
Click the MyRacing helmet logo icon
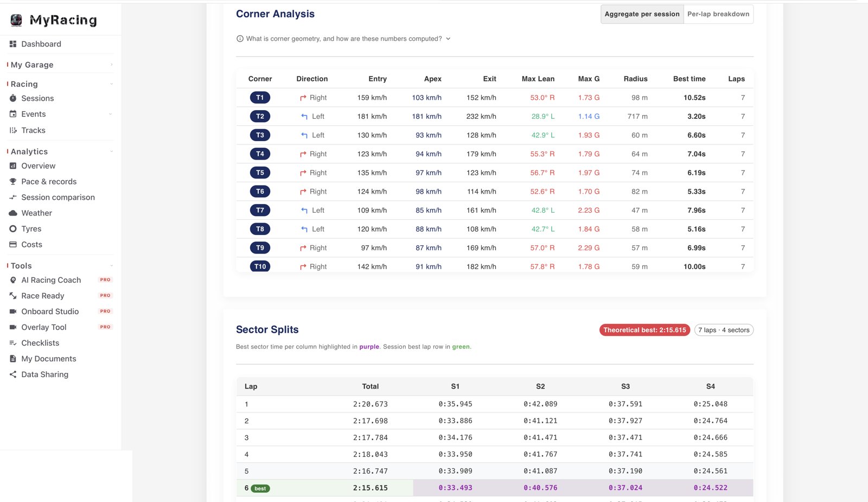click(x=16, y=20)
